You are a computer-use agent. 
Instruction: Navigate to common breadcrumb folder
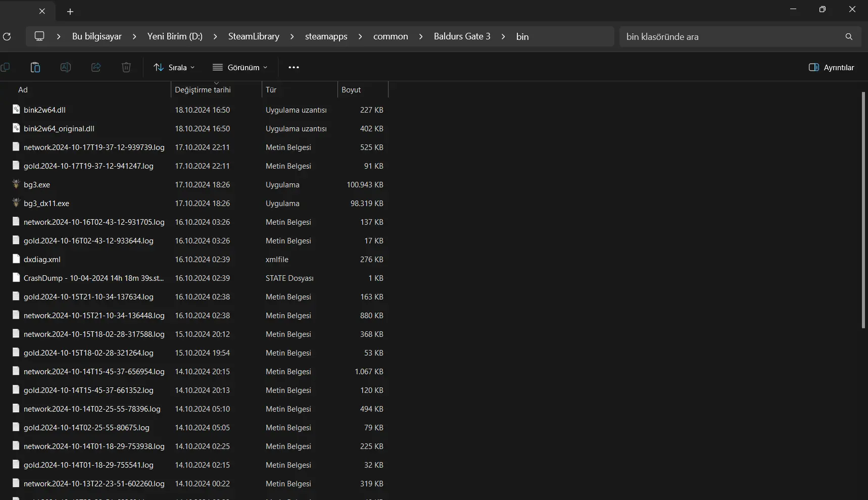[x=391, y=36]
